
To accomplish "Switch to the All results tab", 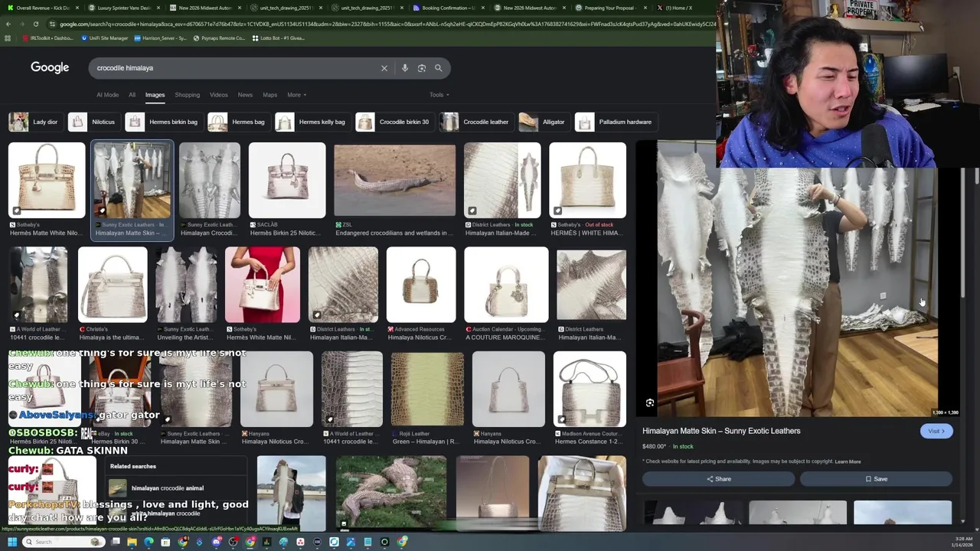I will point(132,95).
